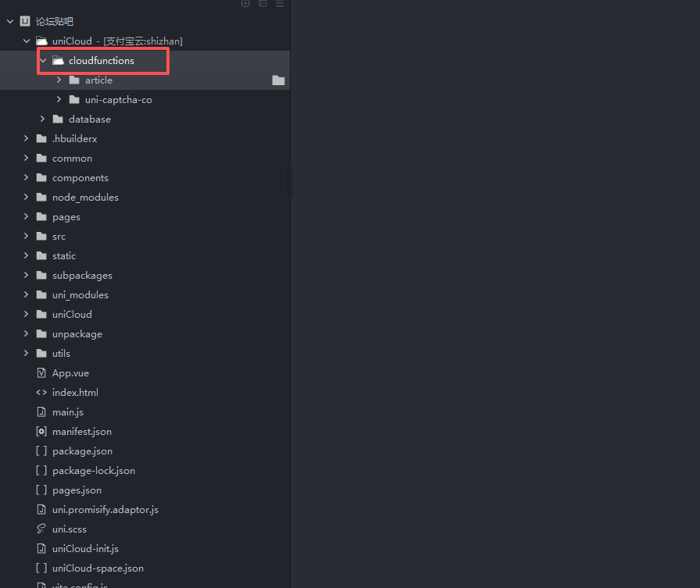The height and width of the screenshot is (588, 700).
Task: Click the utils folder icon
Action: coord(41,353)
